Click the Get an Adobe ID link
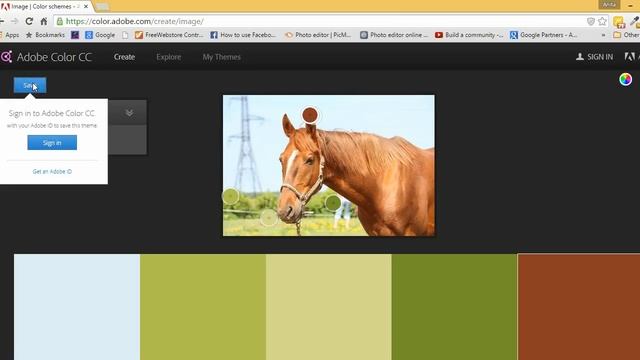 [52, 171]
